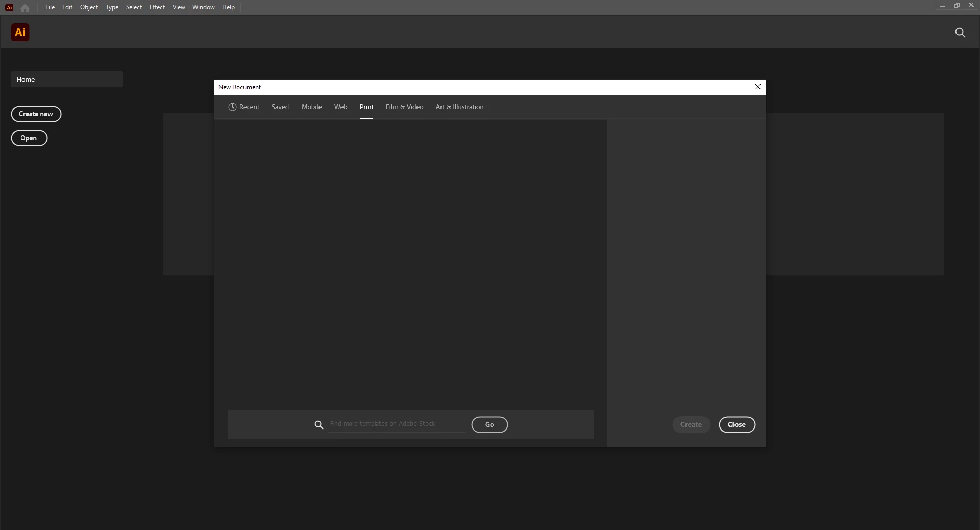This screenshot has width=980, height=530.
Task: Open the Edit menu
Action: click(67, 7)
